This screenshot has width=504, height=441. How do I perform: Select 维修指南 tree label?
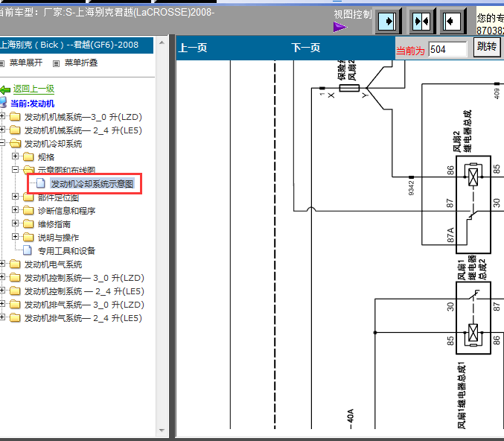(x=54, y=224)
